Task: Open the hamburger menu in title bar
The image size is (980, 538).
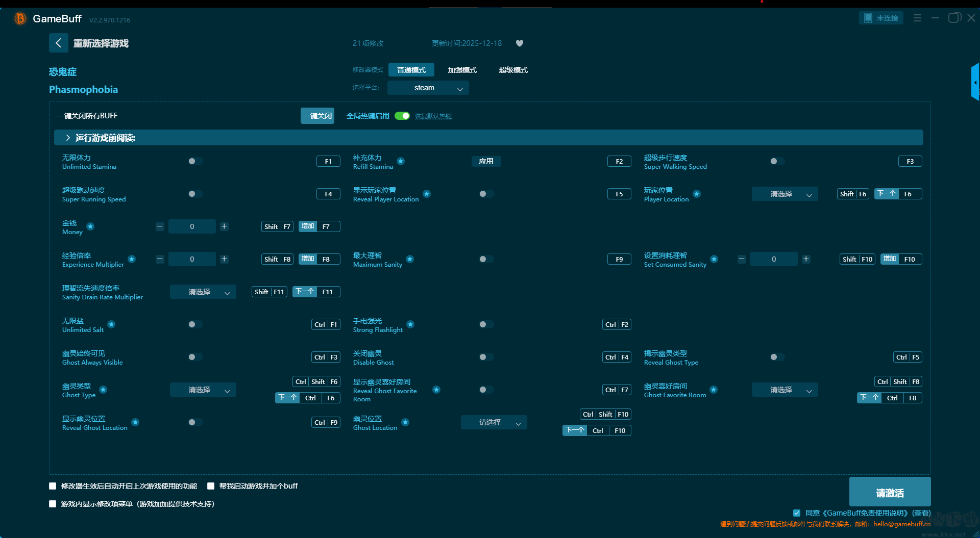Action: click(x=917, y=18)
